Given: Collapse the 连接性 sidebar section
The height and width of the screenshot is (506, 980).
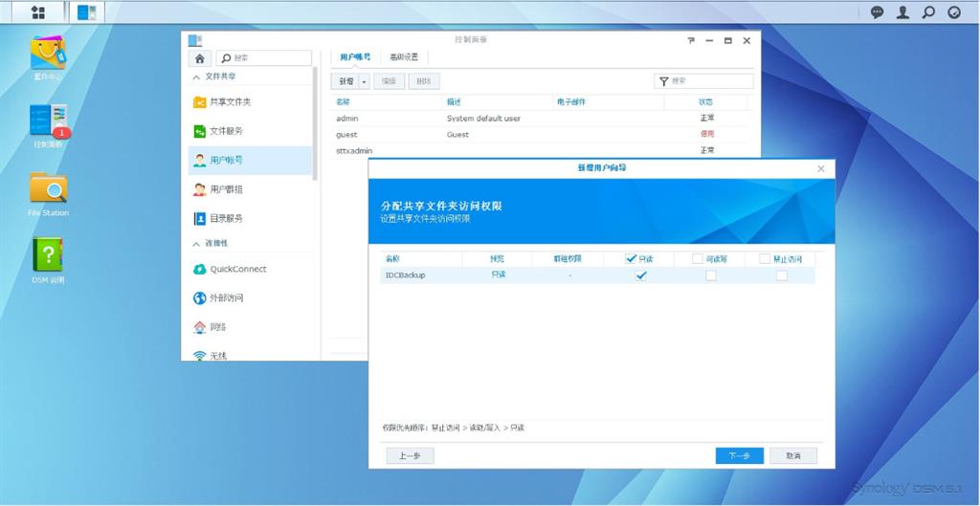Looking at the screenshot, I should pos(197,244).
